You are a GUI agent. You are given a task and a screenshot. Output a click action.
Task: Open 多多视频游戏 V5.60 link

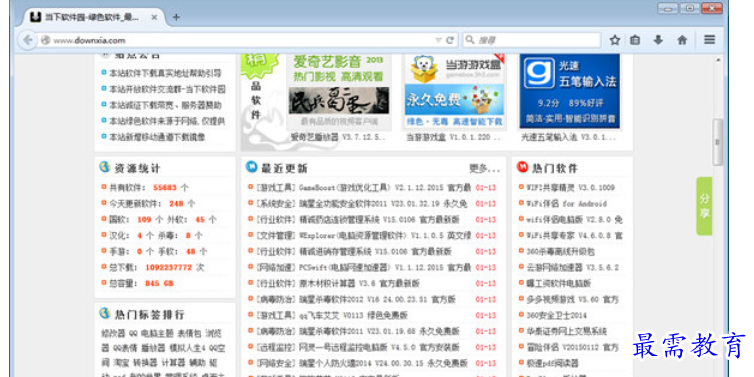[x=572, y=299]
